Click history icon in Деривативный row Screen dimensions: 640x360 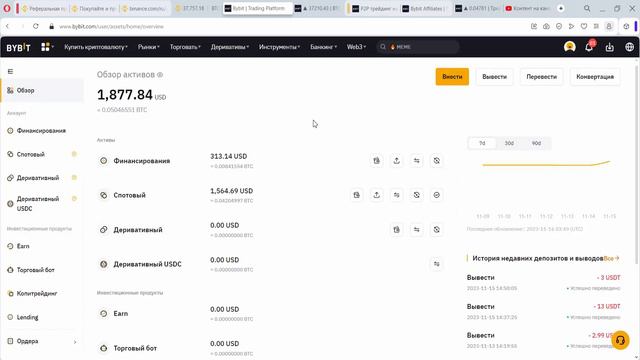436,230
